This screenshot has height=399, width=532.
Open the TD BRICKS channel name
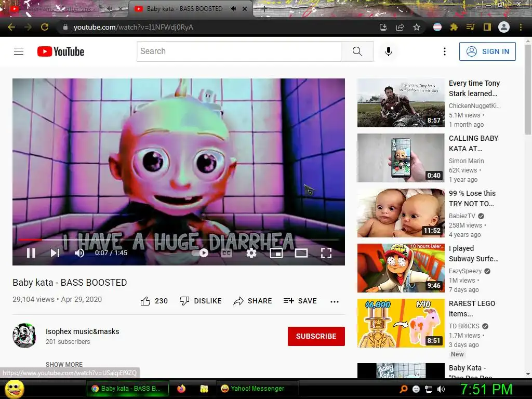click(464, 326)
